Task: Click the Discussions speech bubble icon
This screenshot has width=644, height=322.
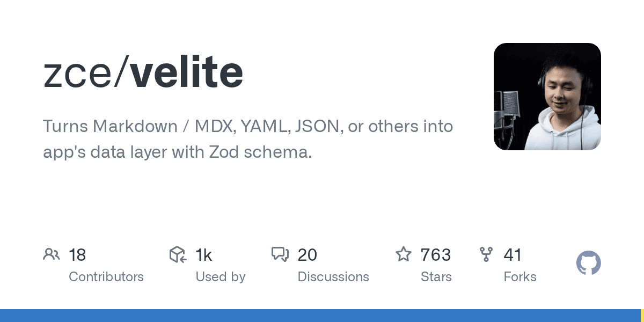Action: (x=280, y=254)
